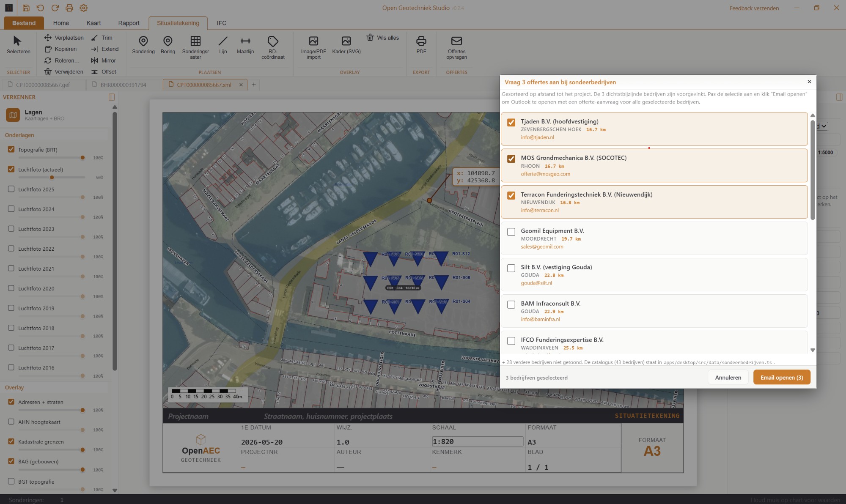846x504 pixels.
Task: Open Image/PDF import overlay
Action: point(313,47)
